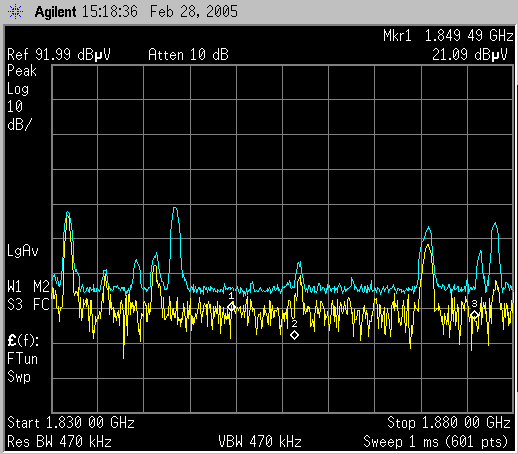Select marker 1 diamond on the trace
The height and width of the screenshot is (454, 518).
point(232,307)
